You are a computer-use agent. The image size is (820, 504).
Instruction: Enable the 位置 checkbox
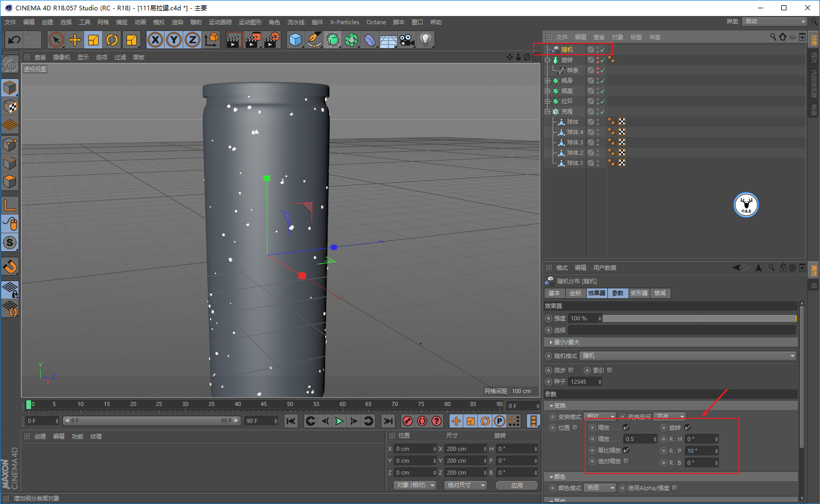(x=575, y=428)
